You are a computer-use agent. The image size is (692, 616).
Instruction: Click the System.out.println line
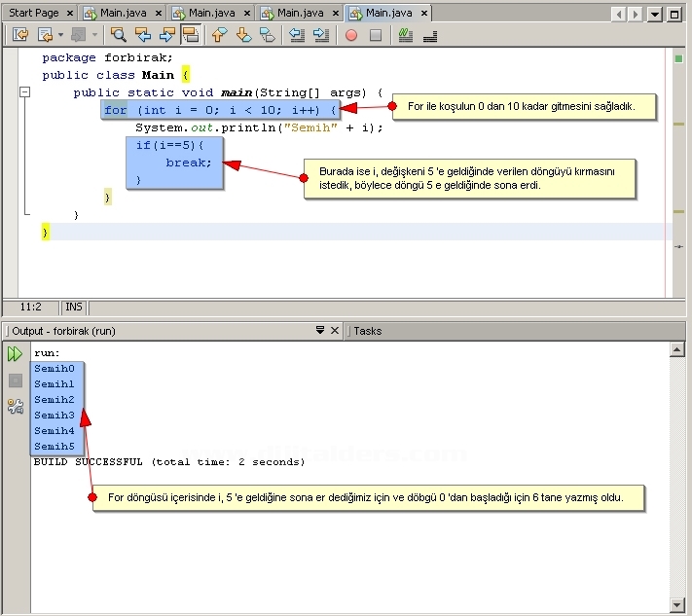259,127
